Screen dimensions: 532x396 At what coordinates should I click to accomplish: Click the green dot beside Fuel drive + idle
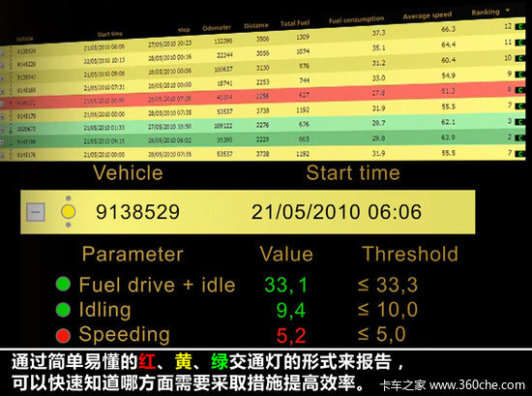click(63, 284)
